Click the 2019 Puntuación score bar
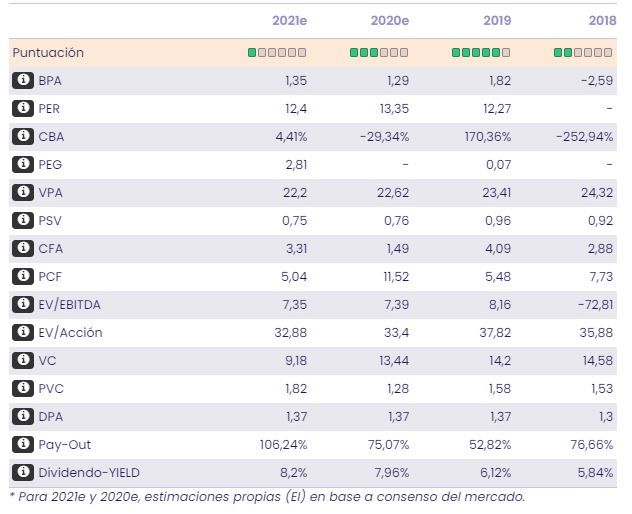This screenshot has width=632, height=514. point(481,52)
